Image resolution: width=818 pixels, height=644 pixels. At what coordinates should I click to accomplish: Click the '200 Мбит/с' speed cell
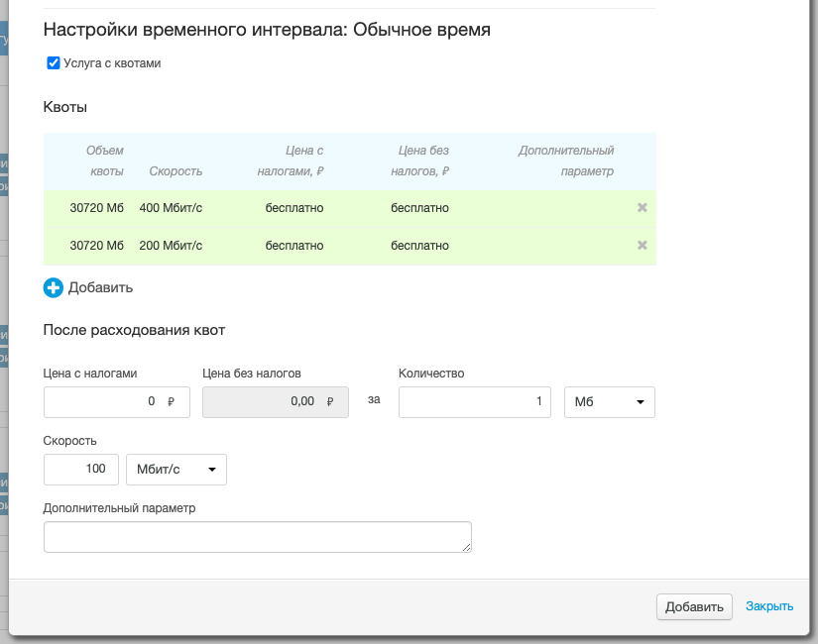(x=171, y=246)
